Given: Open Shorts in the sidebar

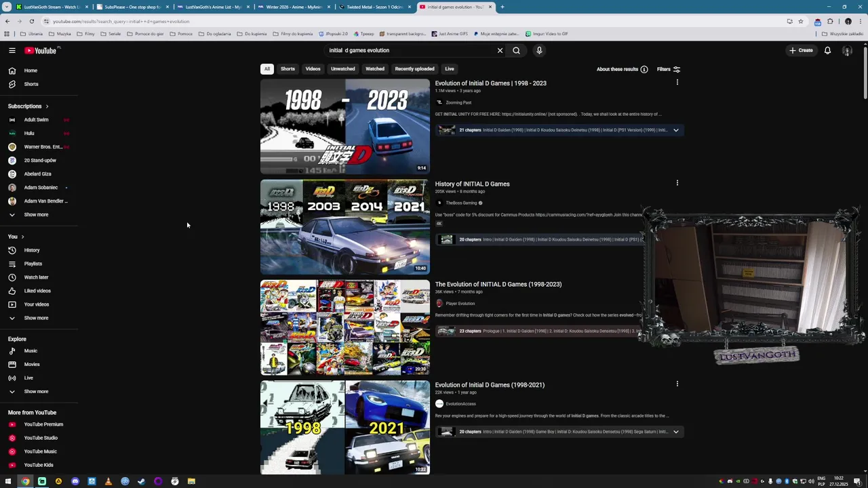Looking at the screenshot, I should tap(31, 84).
